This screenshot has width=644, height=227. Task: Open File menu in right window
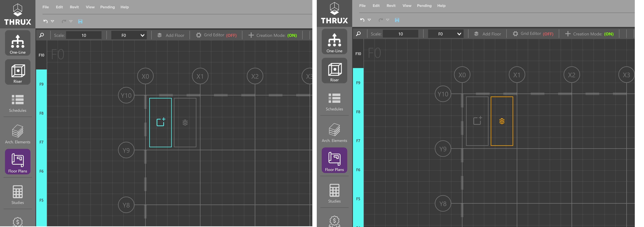(x=362, y=5)
